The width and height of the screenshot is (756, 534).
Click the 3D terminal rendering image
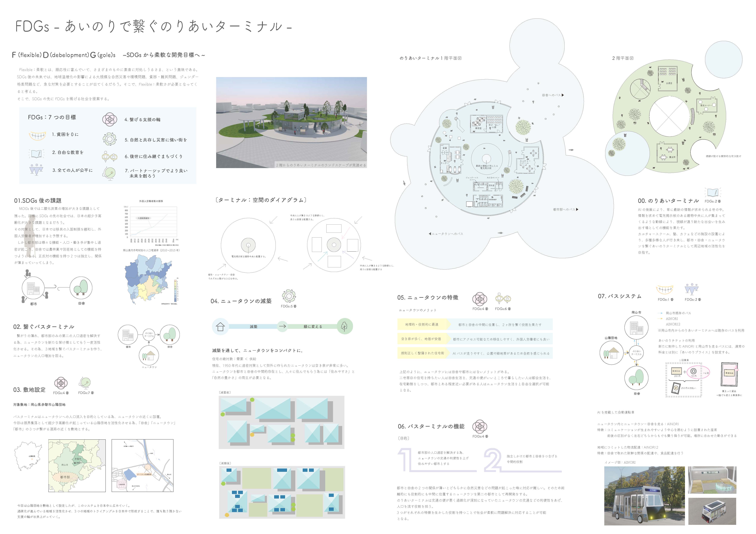[x=291, y=122]
